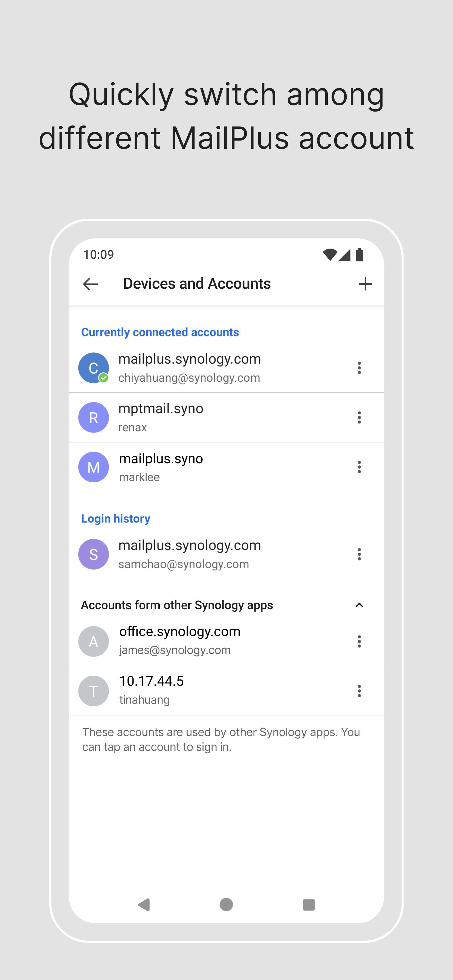Open options for chiyahuang@synology.com account
The height and width of the screenshot is (980, 453).
[359, 368]
